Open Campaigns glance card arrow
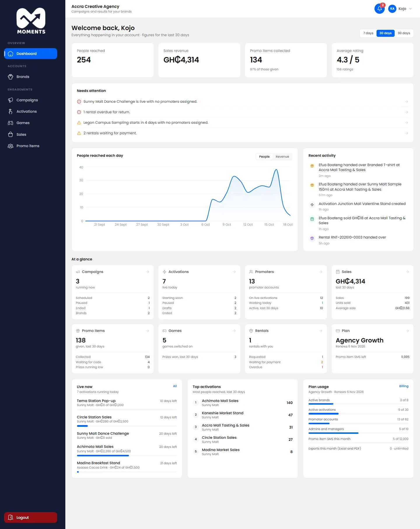420x529 pixels. pos(148,272)
